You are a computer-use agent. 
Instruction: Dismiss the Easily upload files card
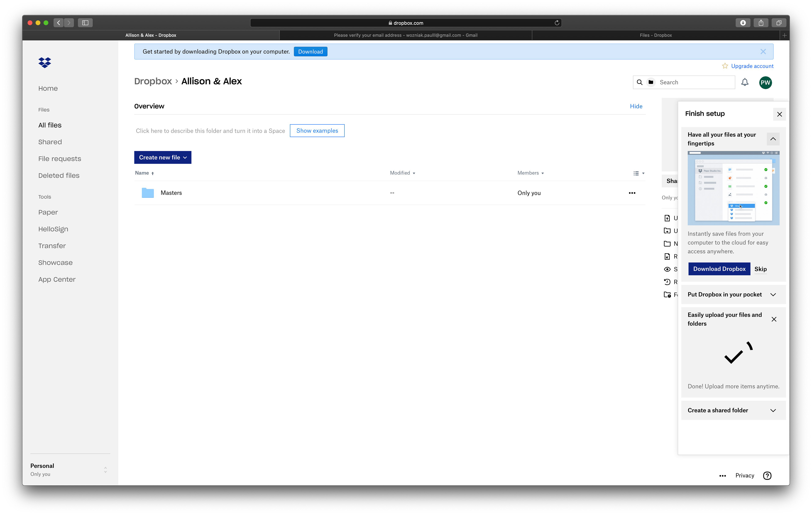click(774, 319)
